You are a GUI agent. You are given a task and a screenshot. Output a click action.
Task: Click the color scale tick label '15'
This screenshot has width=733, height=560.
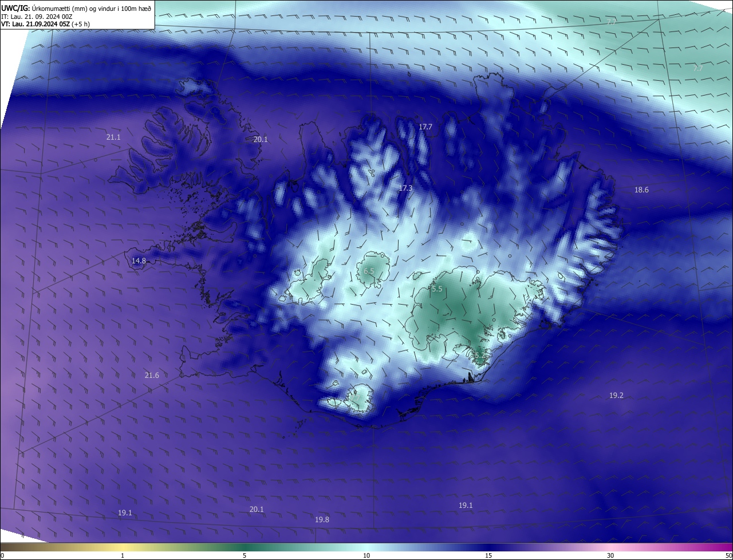(488, 556)
